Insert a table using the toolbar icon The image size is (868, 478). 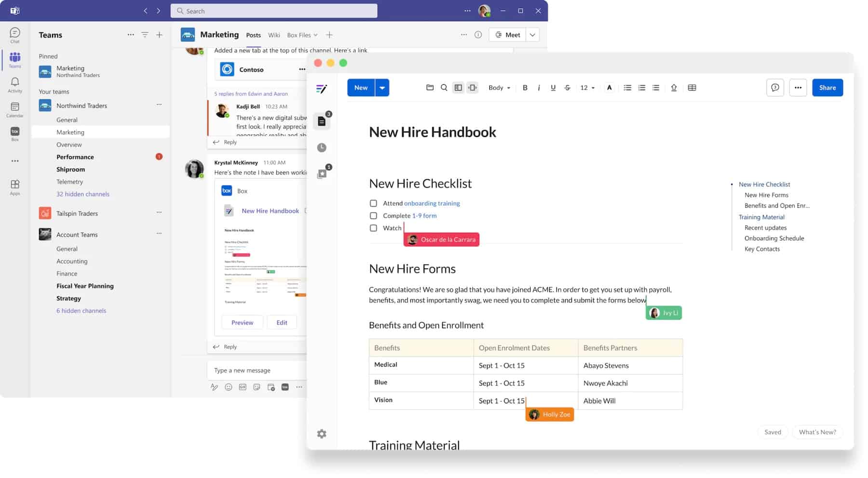click(692, 88)
